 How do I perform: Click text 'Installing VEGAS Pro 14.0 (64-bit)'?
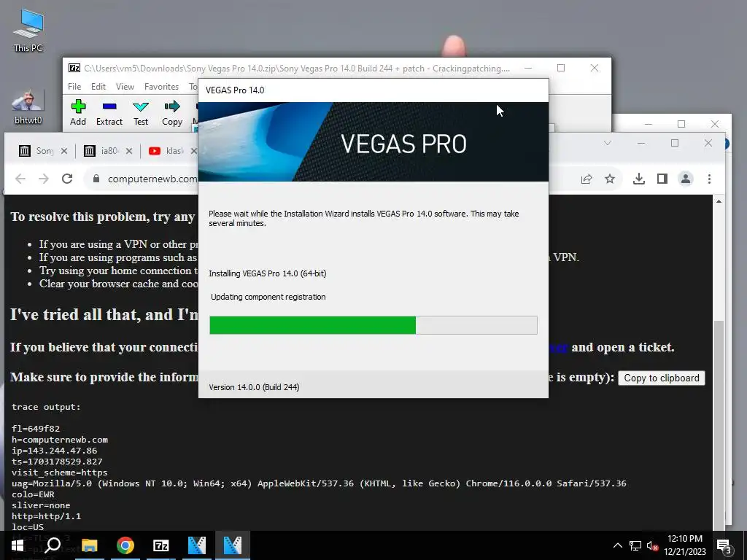267,273
